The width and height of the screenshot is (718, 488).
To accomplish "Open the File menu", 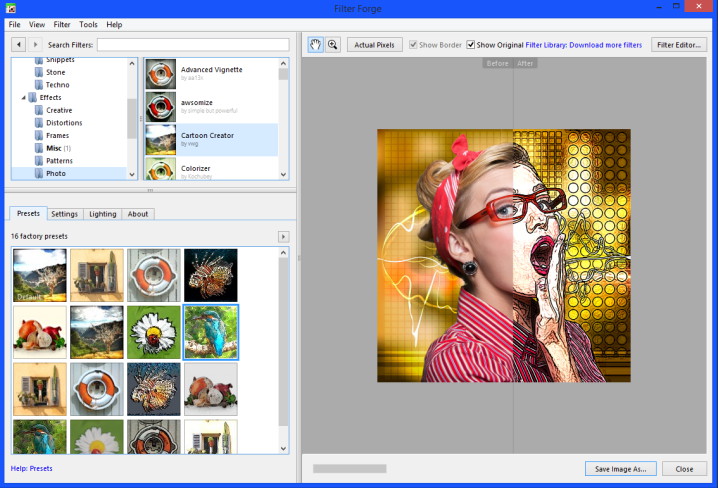I will click(15, 25).
